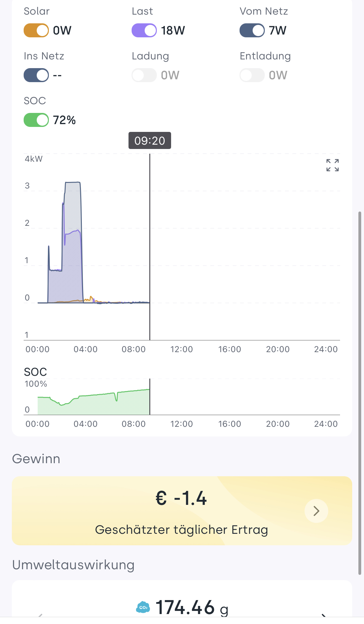
Task: Hide the SOC series with its switch
Action: [36, 120]
